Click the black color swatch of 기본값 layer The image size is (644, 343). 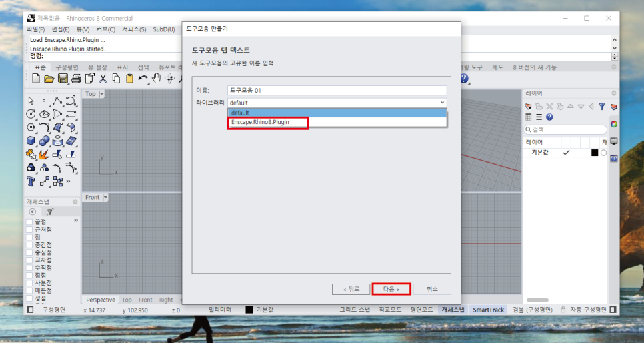(594, 153)
